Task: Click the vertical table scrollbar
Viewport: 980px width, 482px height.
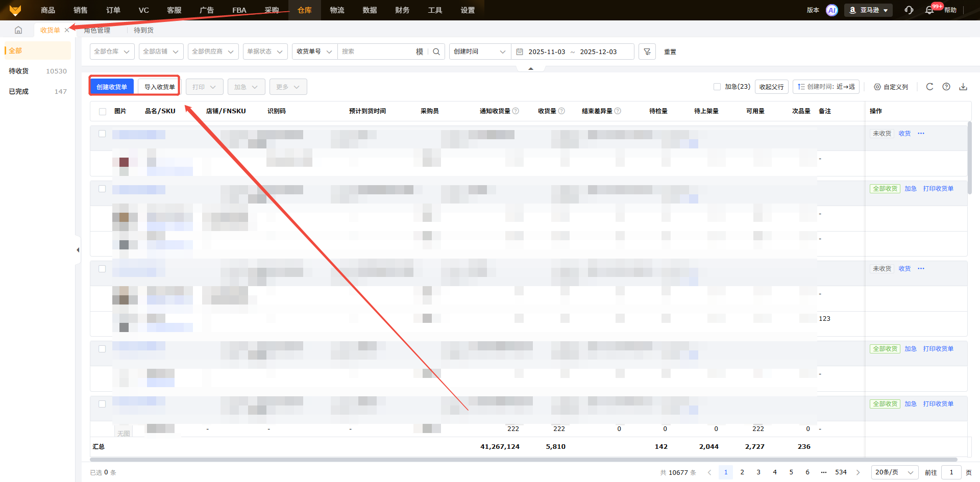Action: point(969,158)
